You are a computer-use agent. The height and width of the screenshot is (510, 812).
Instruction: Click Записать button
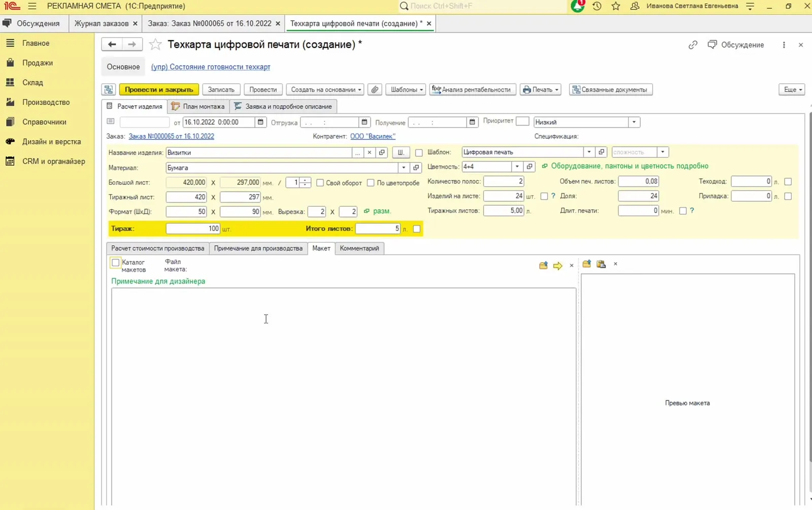(x=221, y=89)
